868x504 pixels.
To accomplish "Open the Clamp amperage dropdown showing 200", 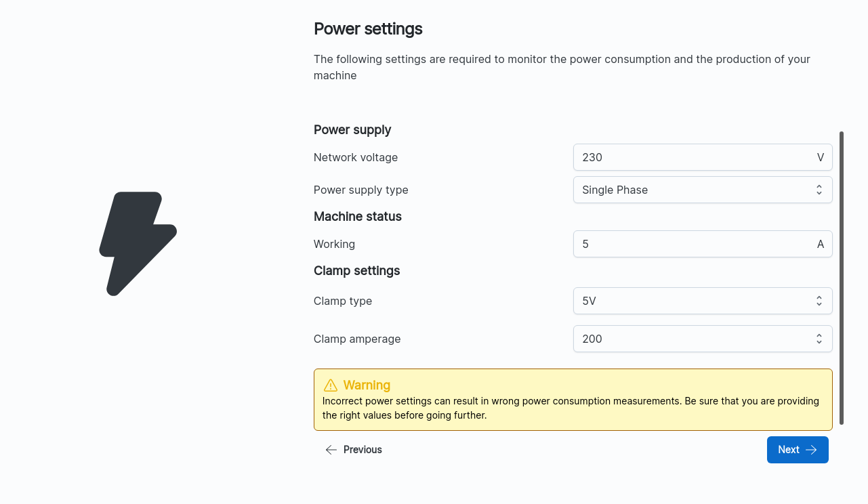I will tap(703, 339).
